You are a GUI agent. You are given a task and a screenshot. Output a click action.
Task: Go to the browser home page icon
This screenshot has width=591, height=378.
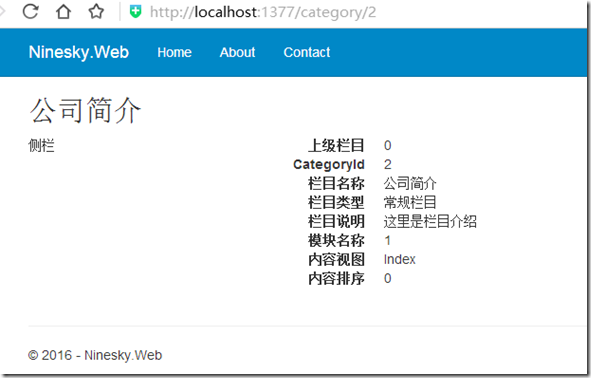63,11
